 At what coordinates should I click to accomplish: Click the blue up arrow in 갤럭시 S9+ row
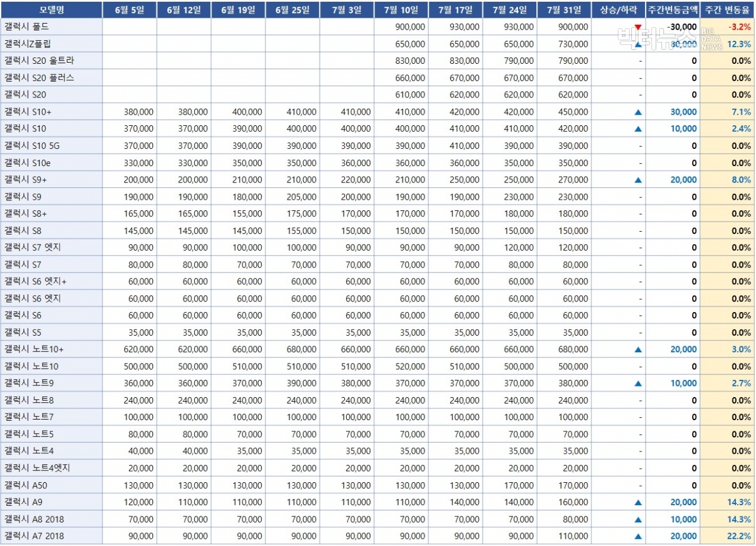click(x=638, y=180)
